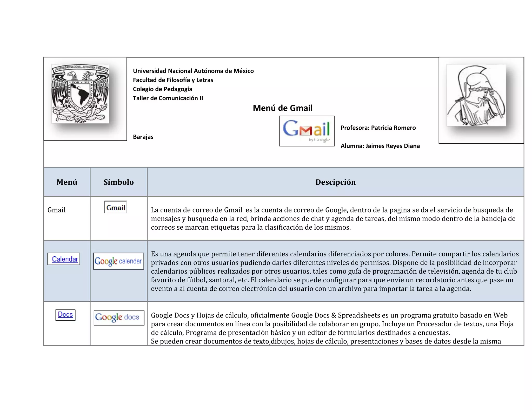Click the Símbolo column header
532x411 pixels.
tap(118, 182)
